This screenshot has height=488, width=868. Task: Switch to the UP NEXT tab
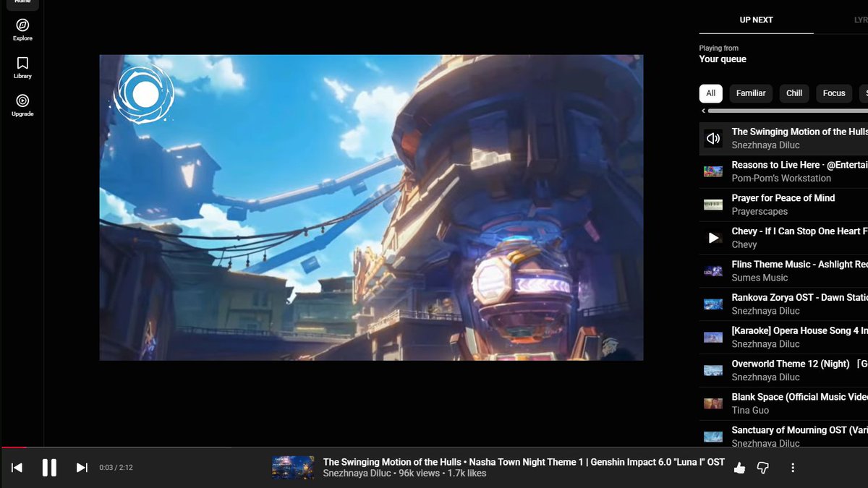coord(756,20)
